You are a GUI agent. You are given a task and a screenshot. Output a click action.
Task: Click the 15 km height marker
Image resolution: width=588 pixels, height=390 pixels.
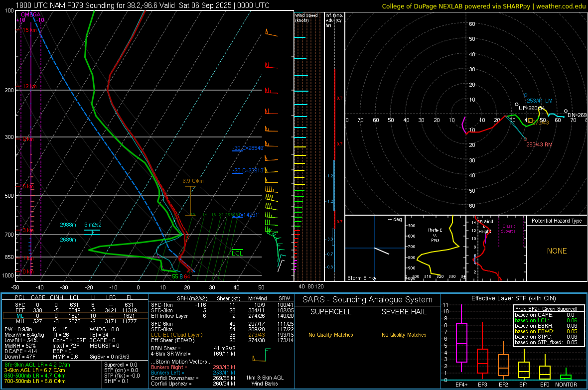point(29,30)
